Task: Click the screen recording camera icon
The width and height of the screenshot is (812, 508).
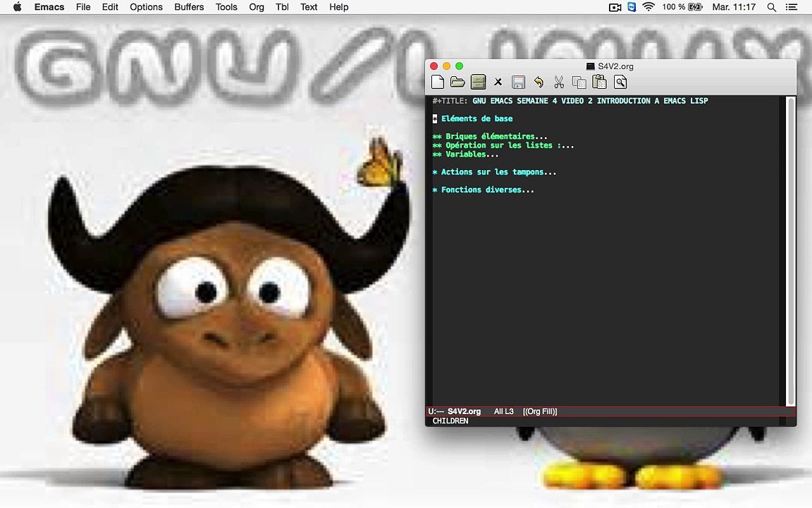Action: [x=615, y=7]
